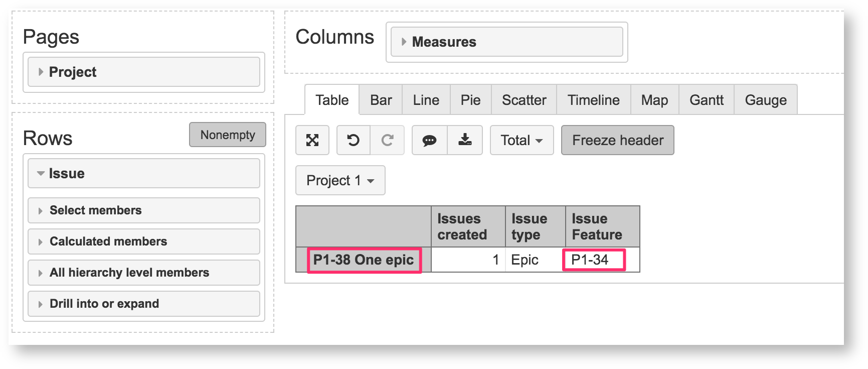The height and width of the screenshot is (369, 868).
Task: Click the Issues created column header
Action: coord(462,226)
